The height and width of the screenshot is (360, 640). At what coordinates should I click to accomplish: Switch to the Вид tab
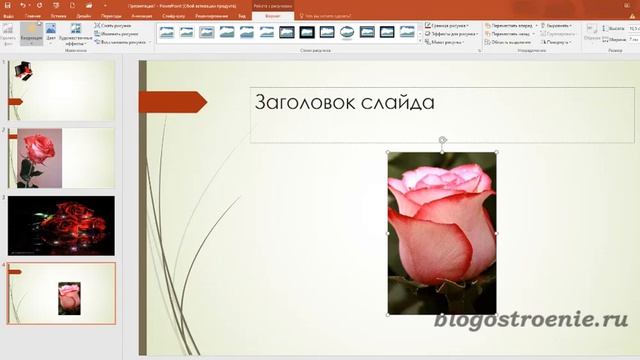pos(242,16)
